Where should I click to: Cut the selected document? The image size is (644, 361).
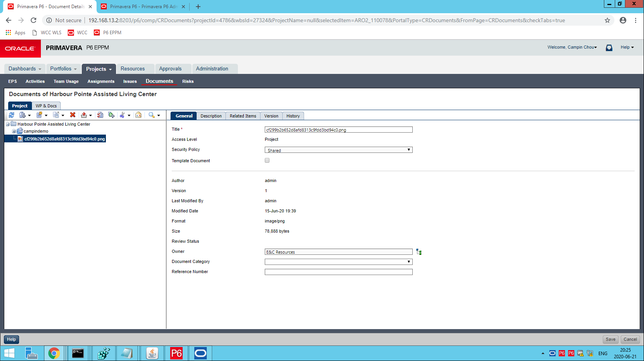(x=123, y=115)
